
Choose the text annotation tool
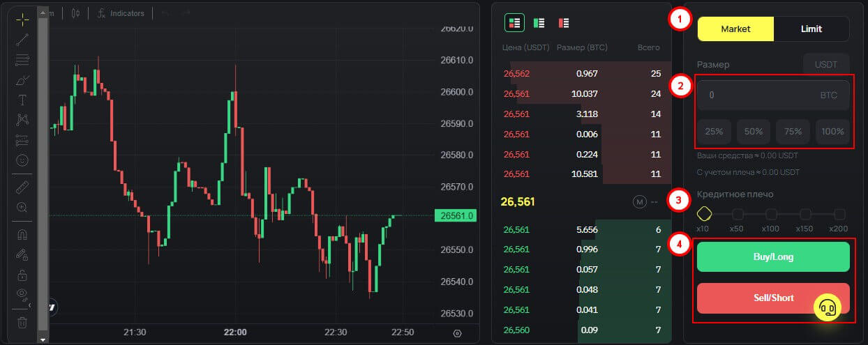coord(22,100)
